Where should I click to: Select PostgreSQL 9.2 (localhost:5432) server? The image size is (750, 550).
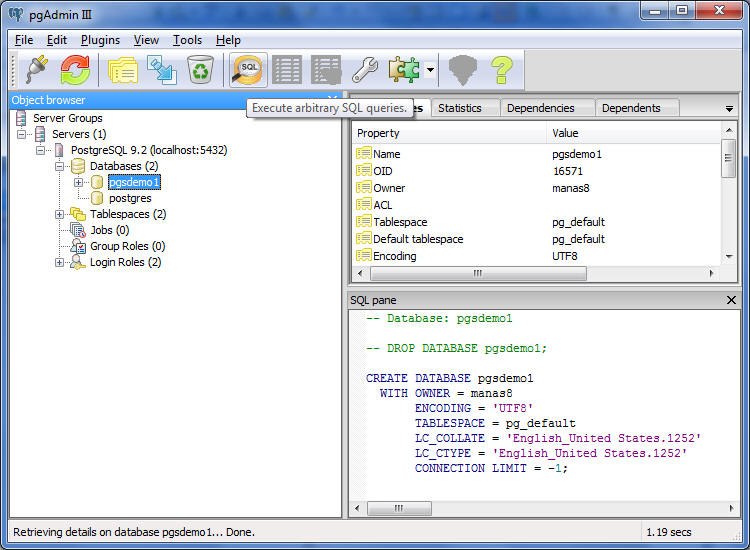[149, 150]
